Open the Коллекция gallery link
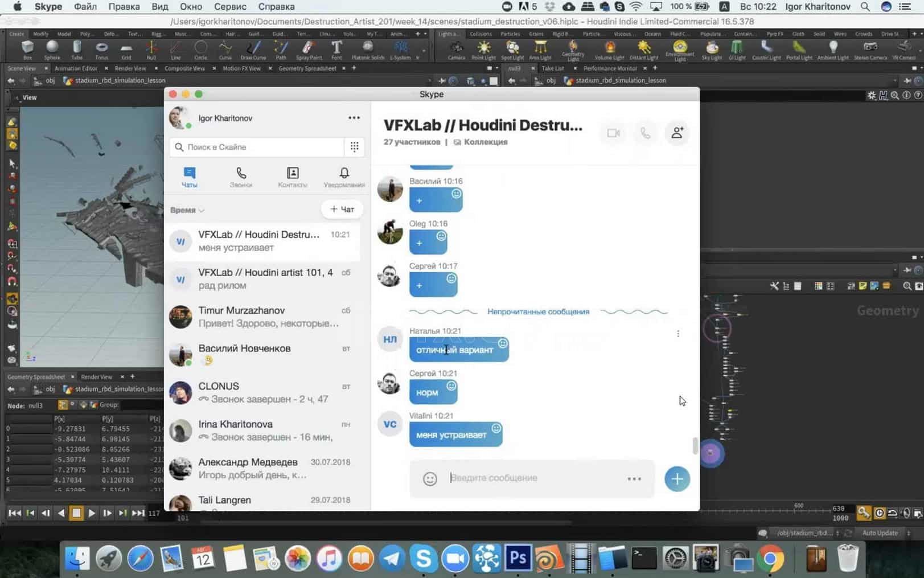 (481, 142)
